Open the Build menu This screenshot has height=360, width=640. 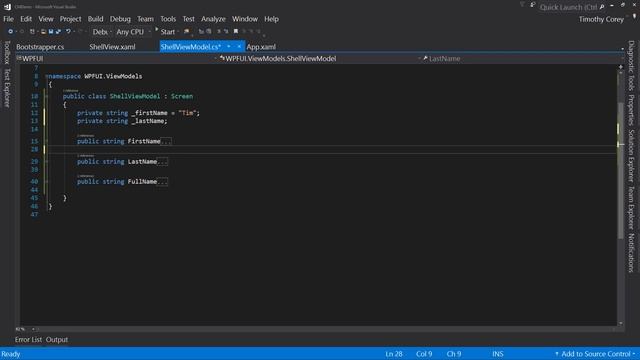pyautogui.click(x=96, y=19)
